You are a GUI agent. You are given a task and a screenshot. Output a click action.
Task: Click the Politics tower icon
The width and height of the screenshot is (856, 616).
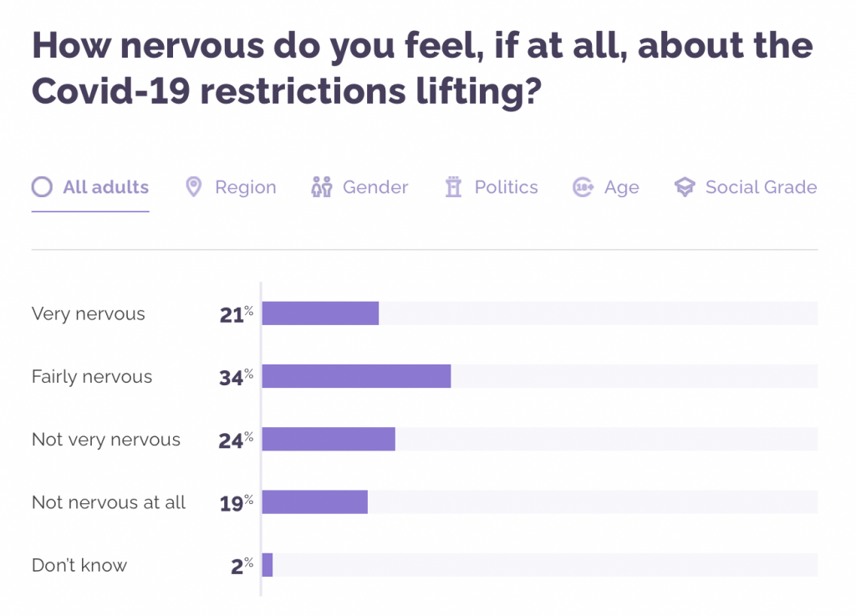coord(454,187)
